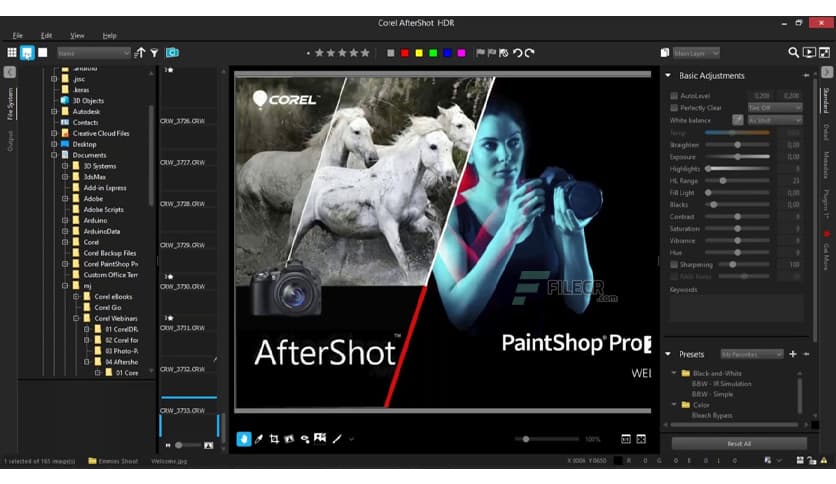Select the red-eye removal tool
The width and height of the screenshot is (836, 484).
click(x=304, y=439)
